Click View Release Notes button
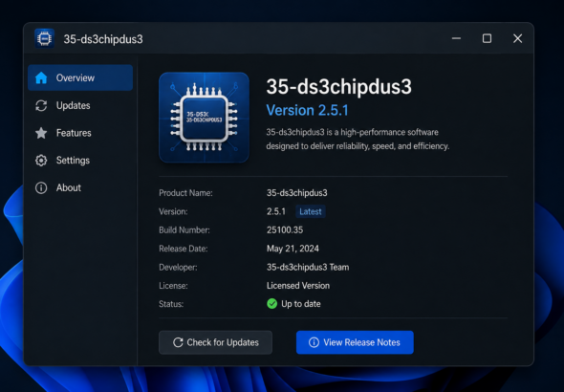The height and width of the screenshot is (392, 564). click(355, 342)
